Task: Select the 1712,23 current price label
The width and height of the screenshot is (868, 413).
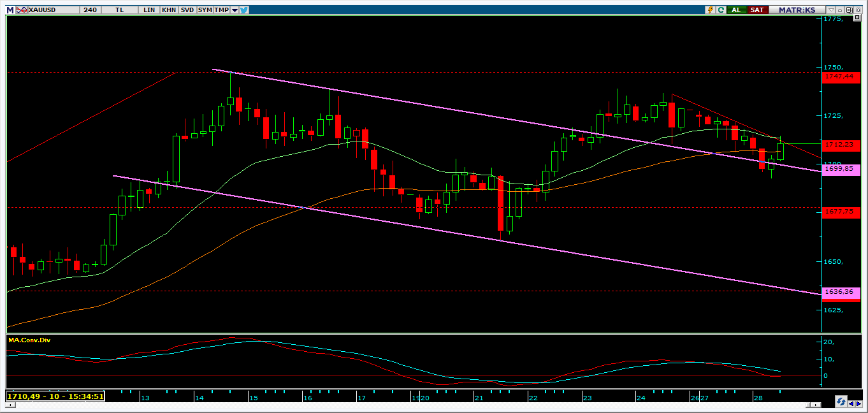Action: 842,145
